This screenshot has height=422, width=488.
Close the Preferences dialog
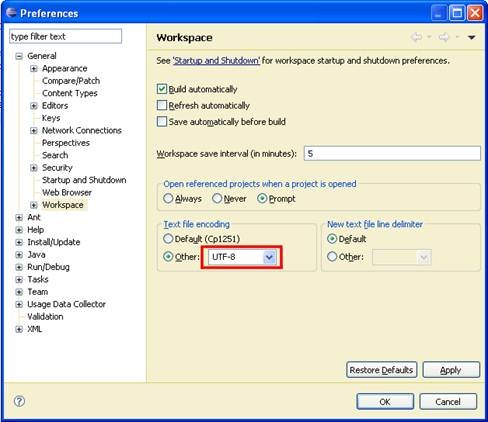[x=475, y=13]
